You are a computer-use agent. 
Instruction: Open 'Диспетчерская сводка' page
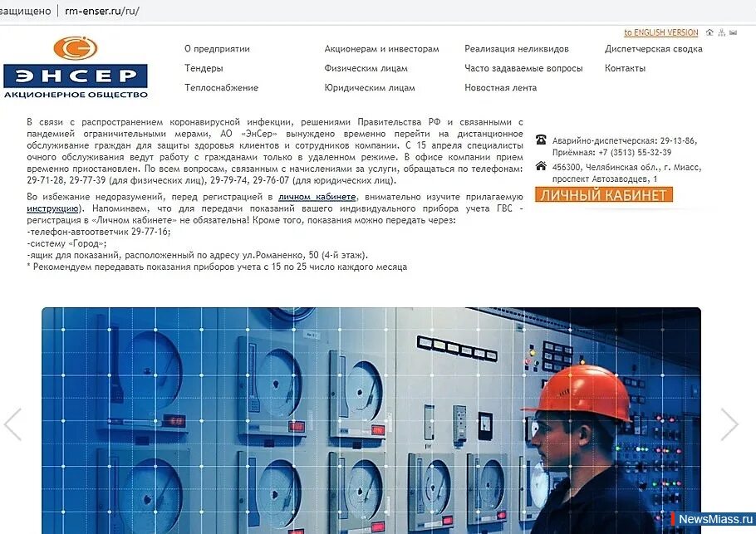(653, 49)
